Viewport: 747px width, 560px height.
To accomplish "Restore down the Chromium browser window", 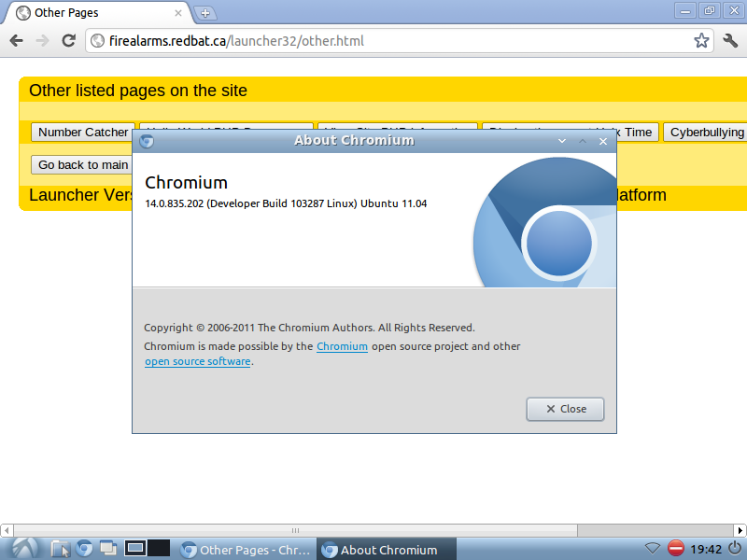I will click(x=710, y=10).
